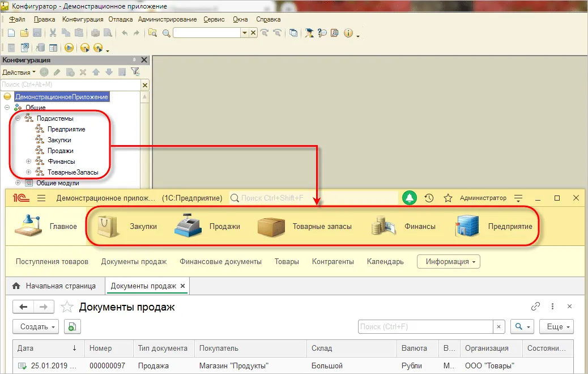This screenshot has width=588, height=374.
Task: Click the Undo arrow icon
Action: [x=125, y=33]
